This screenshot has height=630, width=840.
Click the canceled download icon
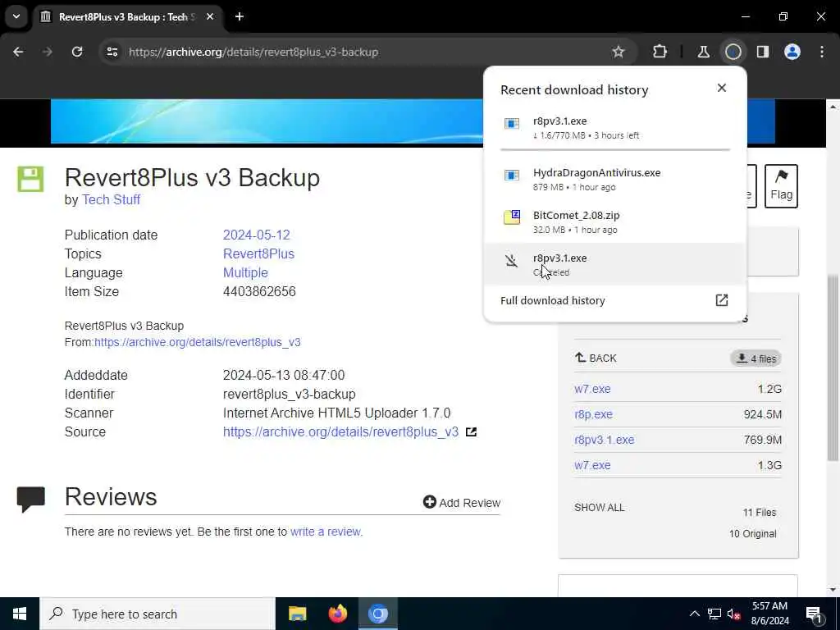(512, 261)
